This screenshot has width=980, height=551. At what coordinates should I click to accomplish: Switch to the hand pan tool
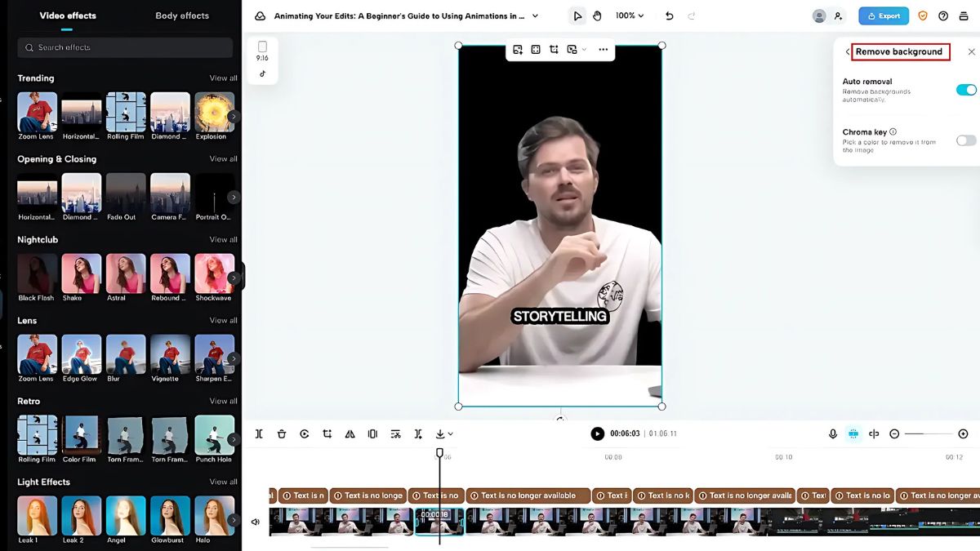[x=597, y=16]
